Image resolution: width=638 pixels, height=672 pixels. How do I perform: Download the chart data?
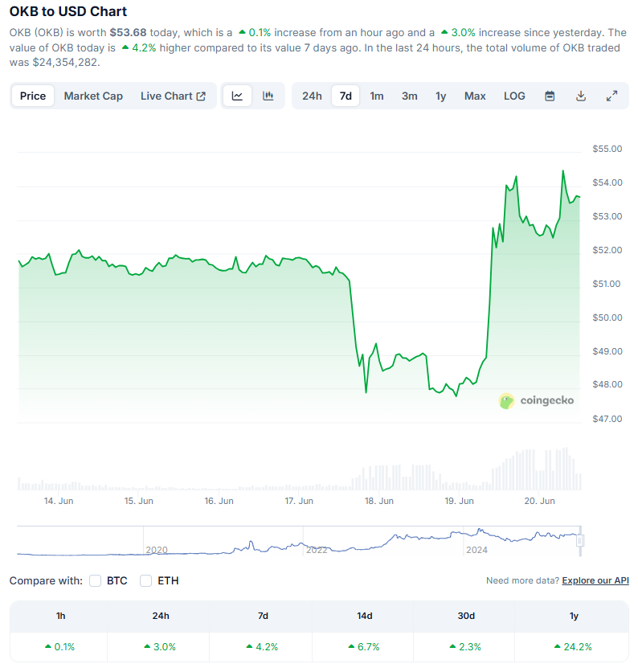tap(581, 96)
